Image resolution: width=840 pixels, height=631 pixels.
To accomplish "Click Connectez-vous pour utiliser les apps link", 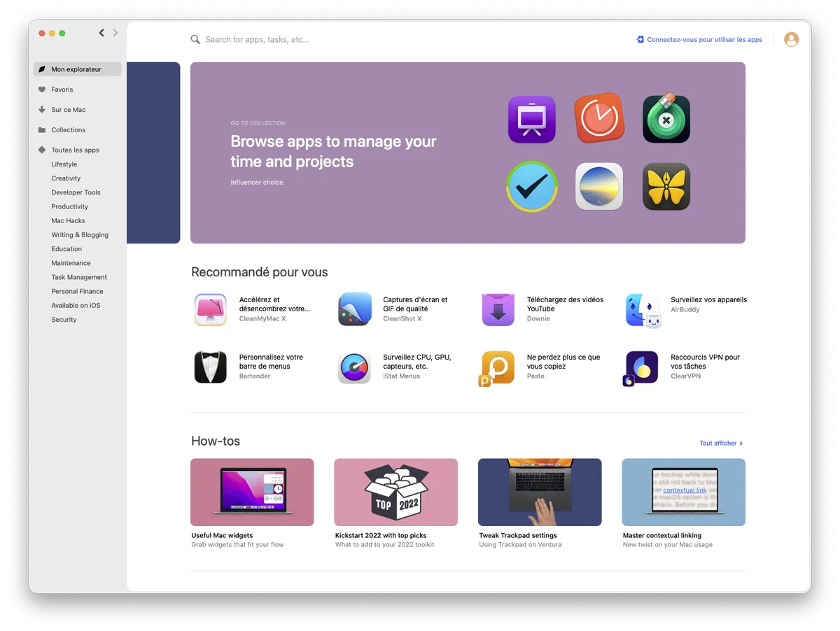I will [x=704, y=40].
